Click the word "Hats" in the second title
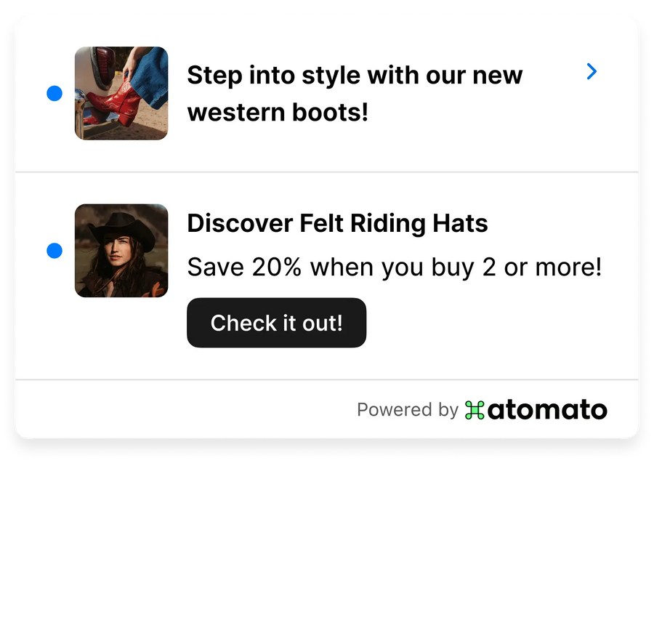 click(461, 223)
